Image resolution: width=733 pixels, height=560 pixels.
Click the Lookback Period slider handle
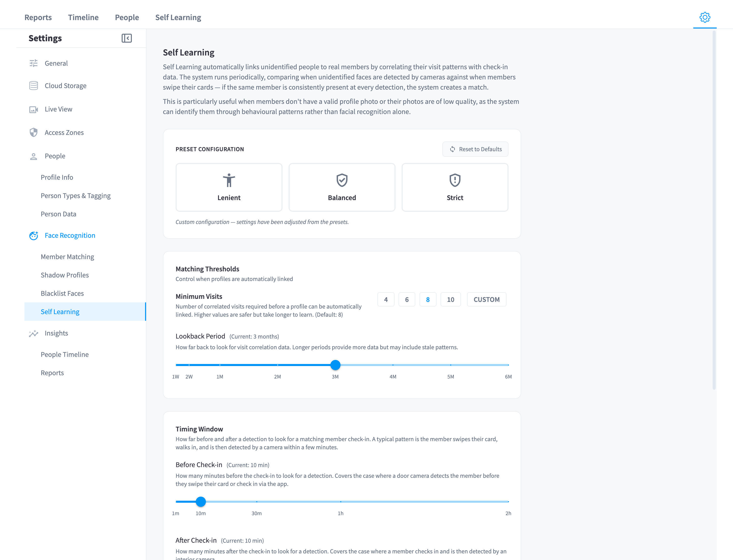(335, 365)
